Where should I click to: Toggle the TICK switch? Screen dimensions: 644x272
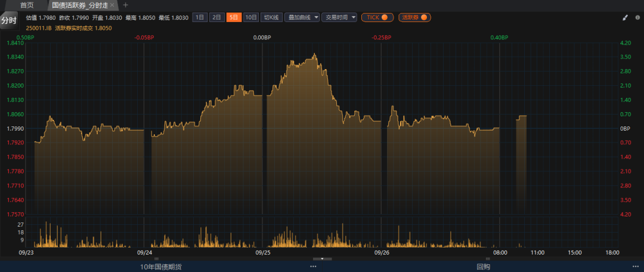tap(377, 17)
